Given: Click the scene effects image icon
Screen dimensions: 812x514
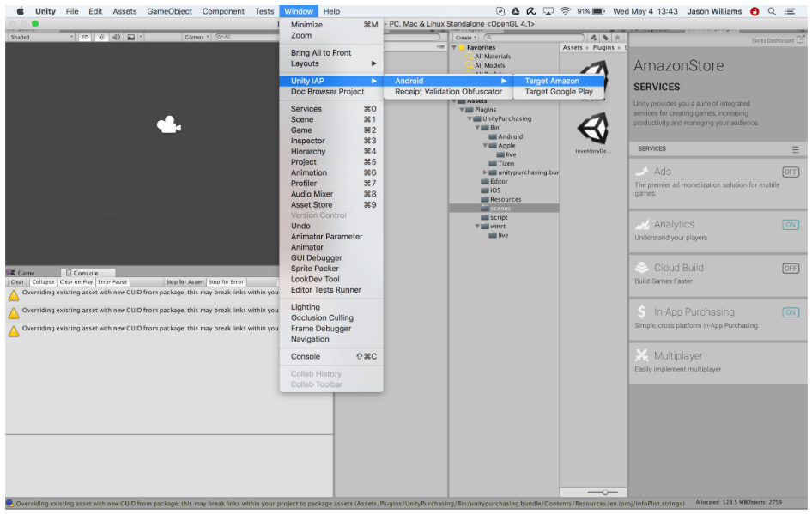Looking at the screenshot, I should coord(130,38).
